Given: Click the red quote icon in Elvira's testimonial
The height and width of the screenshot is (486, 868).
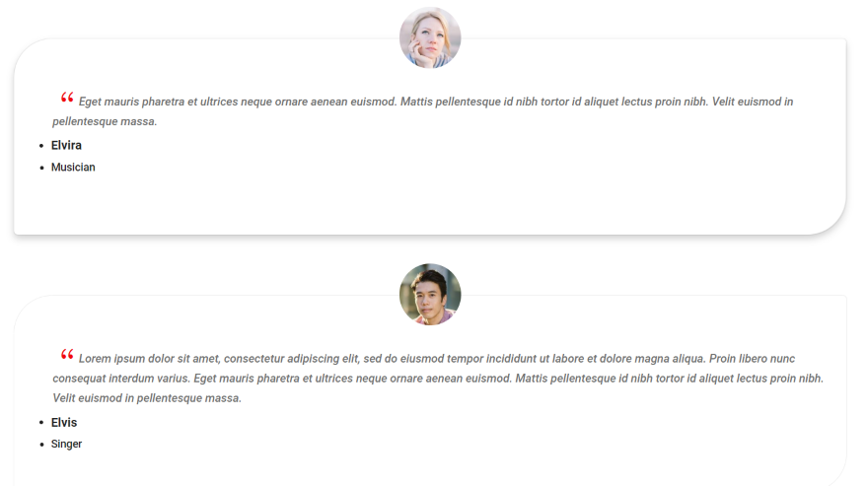Looking at the screenshot, I should click(x=67, y=98).
